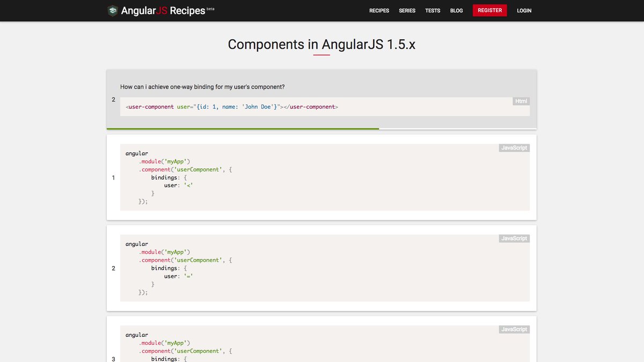Click the user-component HTML code snippet
The height and width of the screenshot is (362, 644).
coord(325,107)
